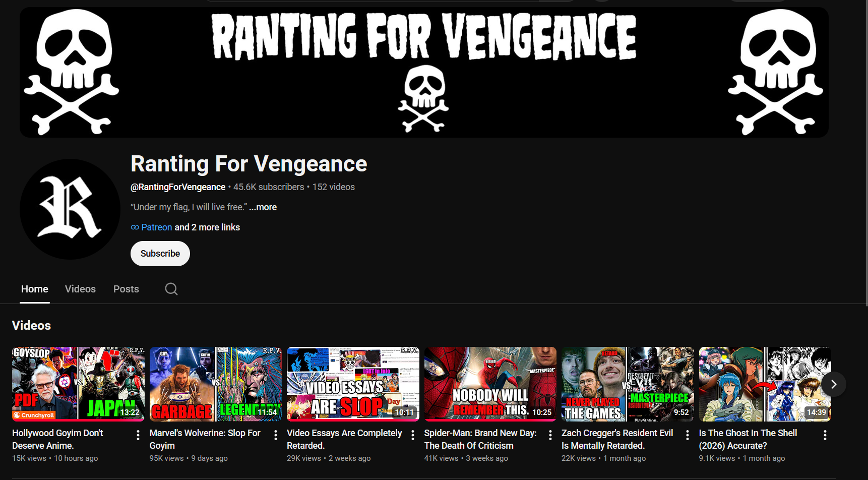Screen dimensions: 868x480
Task: Subscribe to Ranting For Vengeance channel
Action: (160, 254)
